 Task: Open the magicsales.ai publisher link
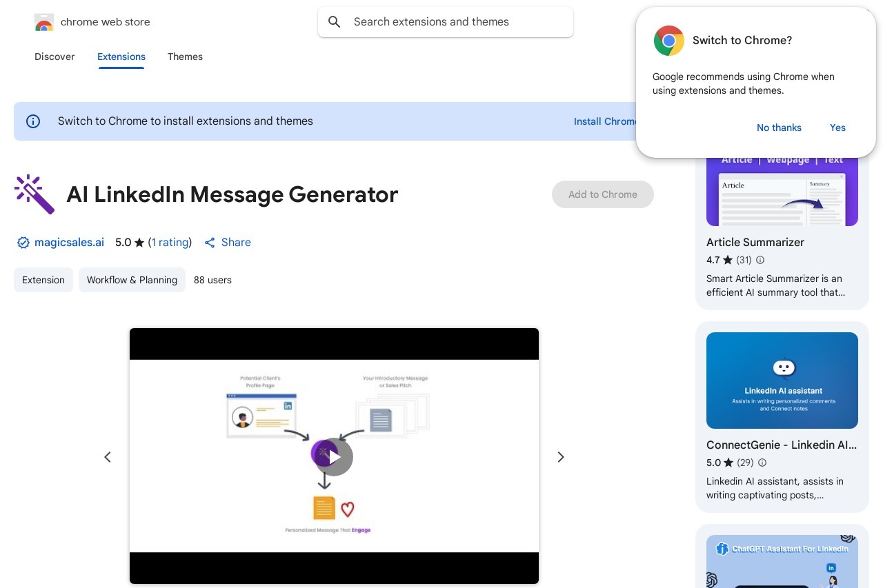(x=69, y=243)
